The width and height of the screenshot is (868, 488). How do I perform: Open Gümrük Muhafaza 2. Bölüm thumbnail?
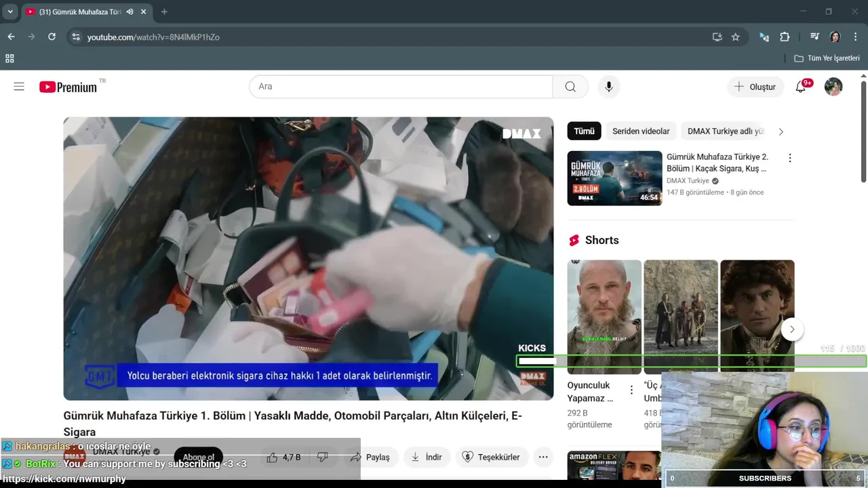coord(614,178)
